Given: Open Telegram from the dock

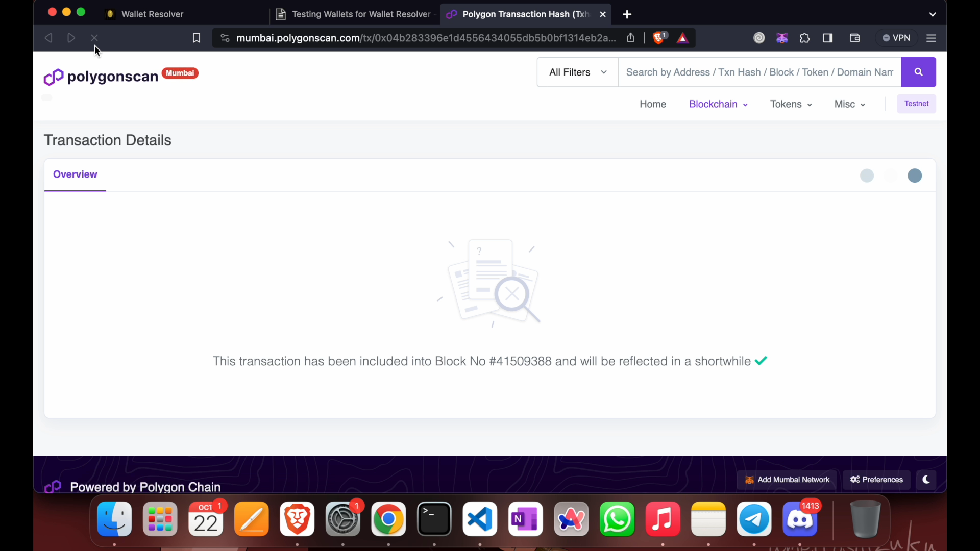Looking at the screenshot, I should pos(754,519).
